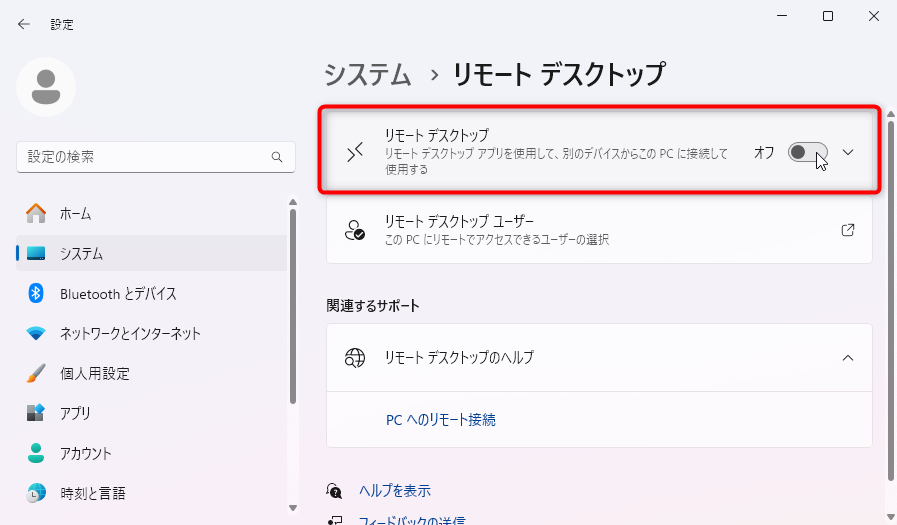
Task: Click the システム monitor icon
Action: tap(36, 253)
